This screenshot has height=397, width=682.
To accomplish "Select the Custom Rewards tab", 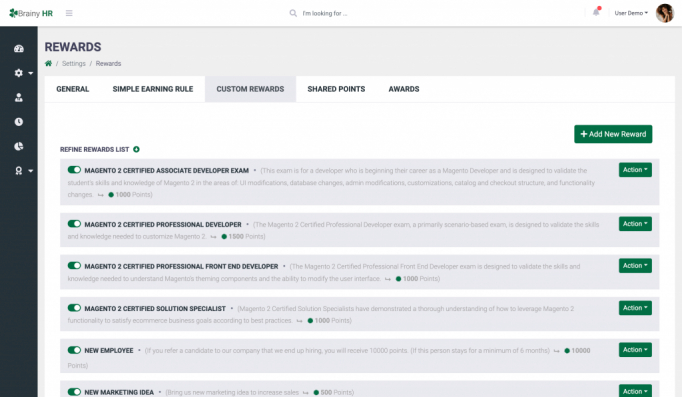I will [x=251, y=89].
